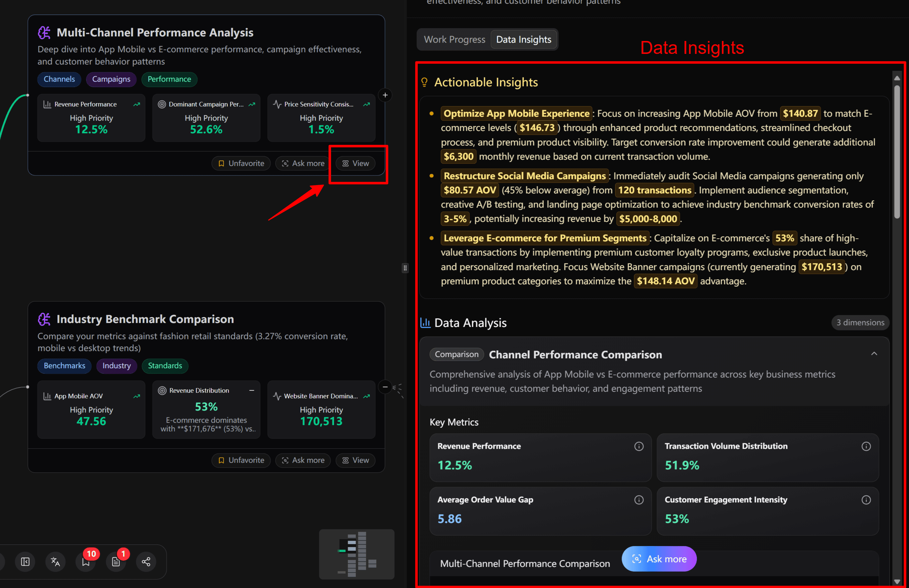
Task: Open the translate language tool
Action: 55,562
